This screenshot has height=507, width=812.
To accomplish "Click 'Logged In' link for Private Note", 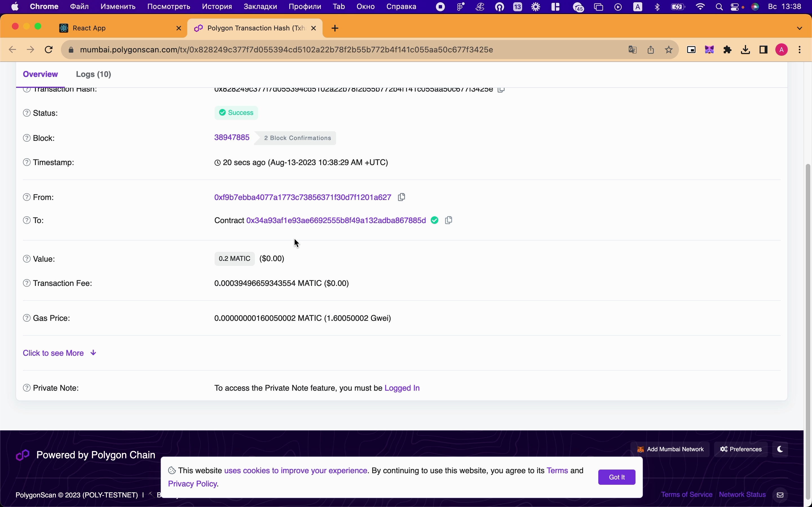I will pos(402,388).
